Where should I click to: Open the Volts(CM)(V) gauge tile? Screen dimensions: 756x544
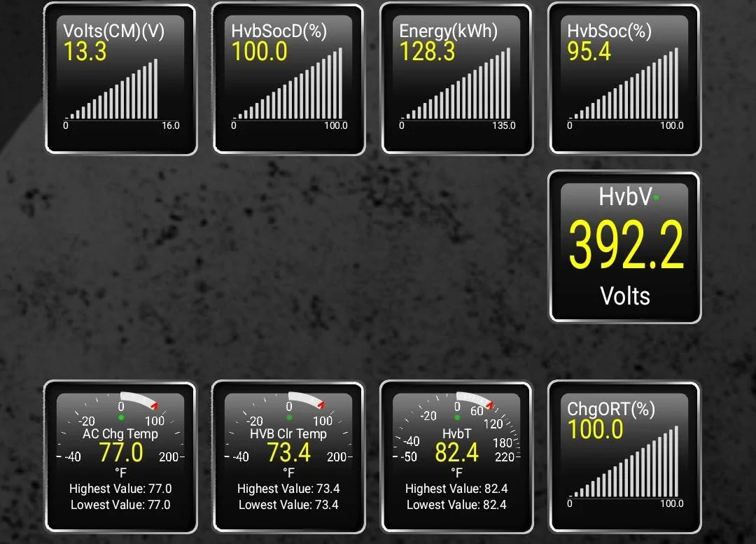click(120, 79)
